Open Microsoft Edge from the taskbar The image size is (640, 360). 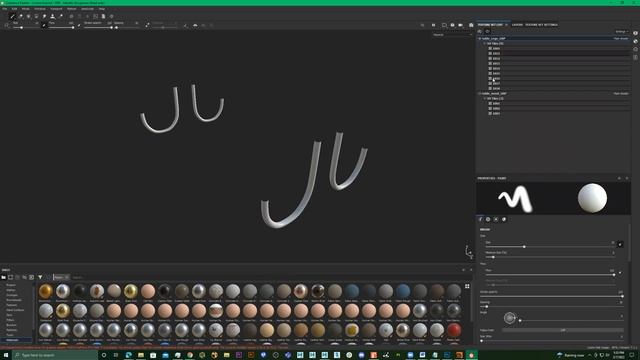point(128,355)
